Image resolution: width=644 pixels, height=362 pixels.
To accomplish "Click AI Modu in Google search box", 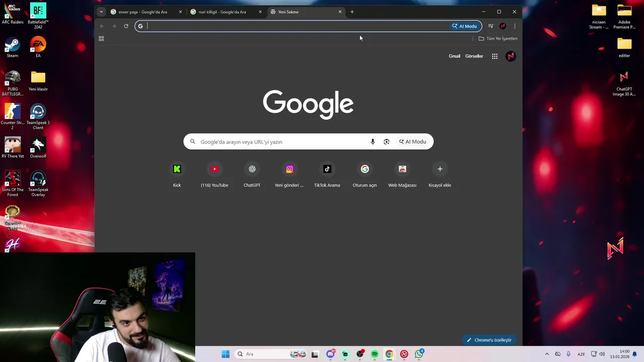I will point(413,142).
